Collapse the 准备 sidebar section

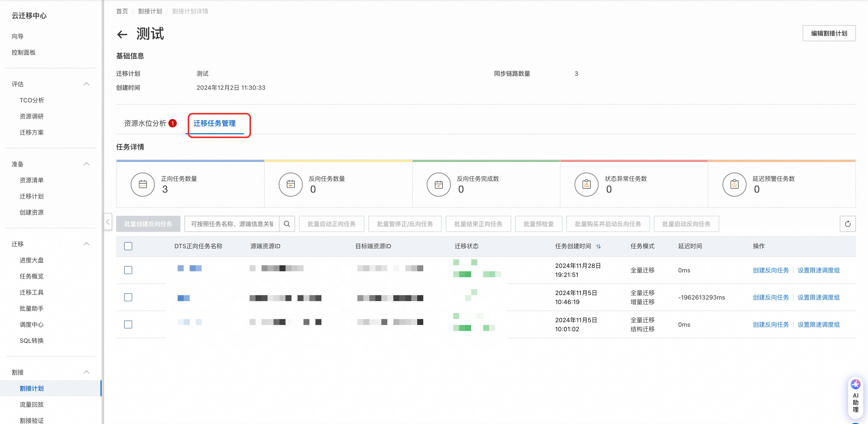point(86,164)
